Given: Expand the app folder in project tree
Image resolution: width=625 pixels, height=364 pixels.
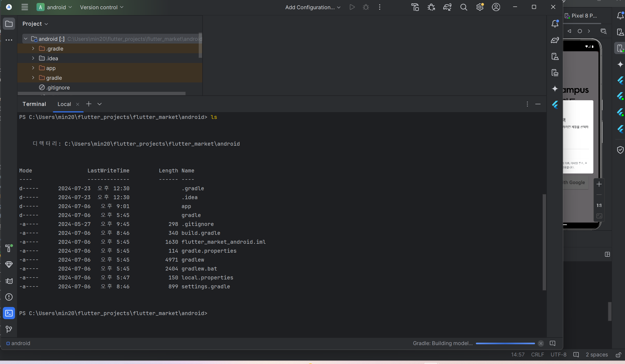Looking at the screenshot, I should 33,68.
